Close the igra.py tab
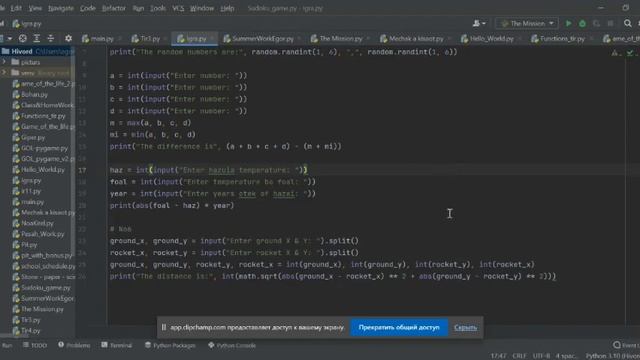The image size is (640, 360). click(x=213, y=39)
